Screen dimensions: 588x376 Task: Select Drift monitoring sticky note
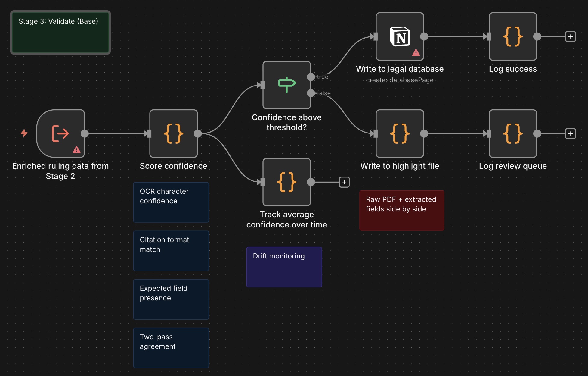[284, 267]
